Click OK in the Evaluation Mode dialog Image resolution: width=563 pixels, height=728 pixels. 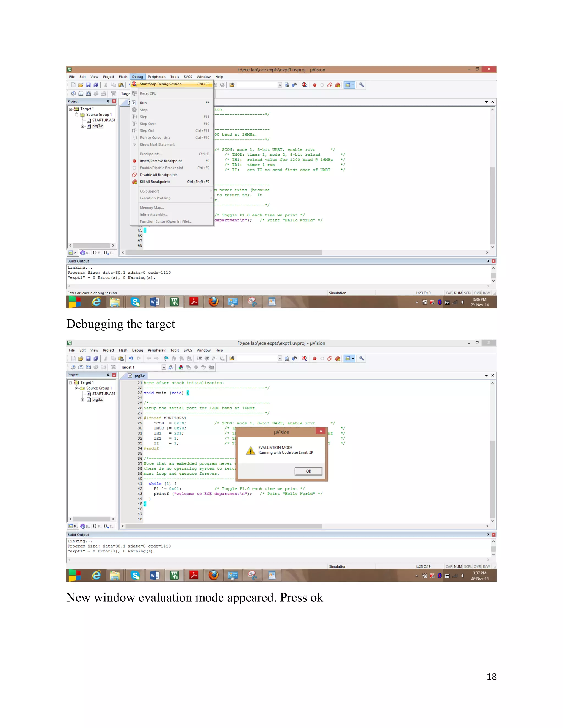pyautogui.click(x=308, y=471)
